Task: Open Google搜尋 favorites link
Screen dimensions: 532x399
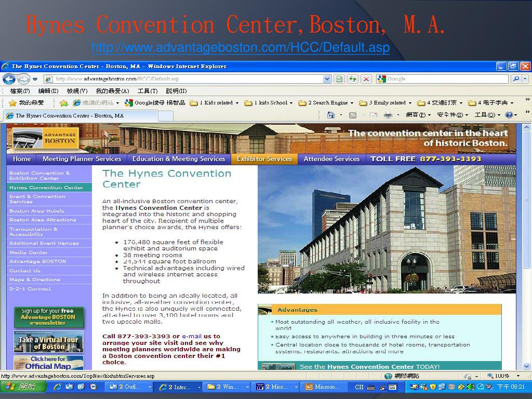Action: [155, 103]
